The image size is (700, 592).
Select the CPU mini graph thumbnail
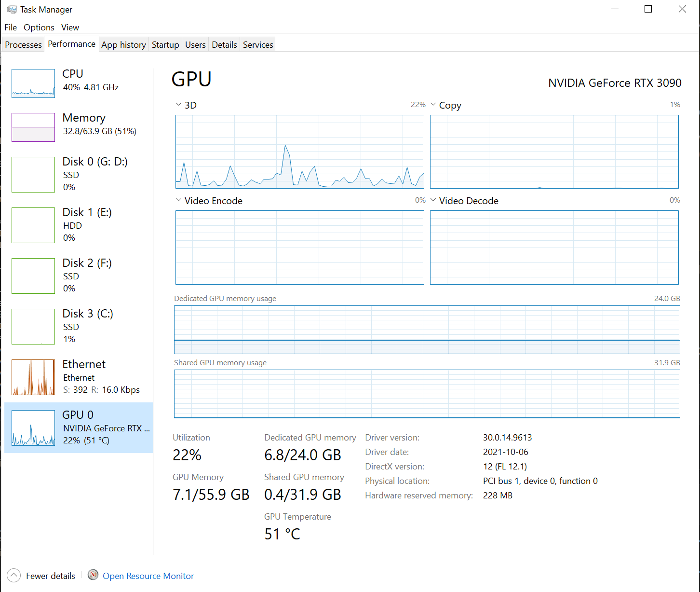click(x=33, y=83)
